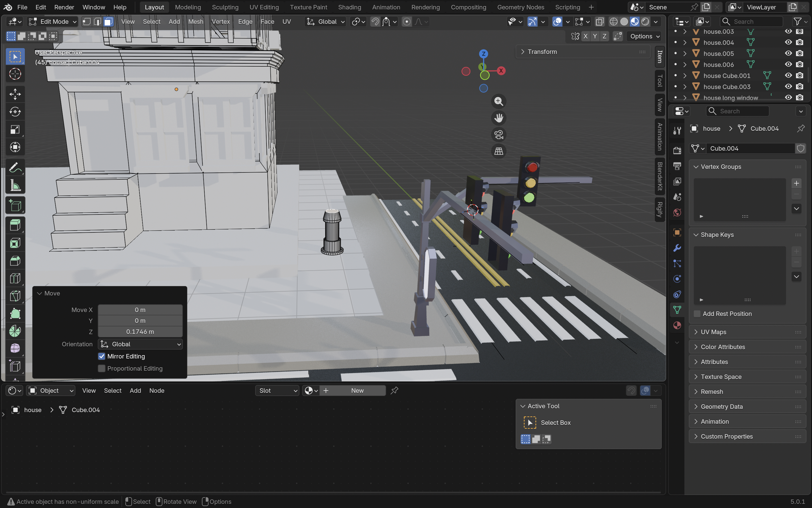Open the Modifiers wrench properties tab
This screenshot has width=812, height=508.
point(677,248)
